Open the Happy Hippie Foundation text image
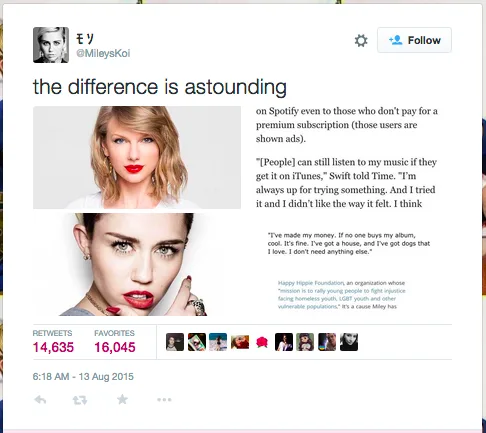The width and height of the screenshot is (486, 433). [342, 295]
